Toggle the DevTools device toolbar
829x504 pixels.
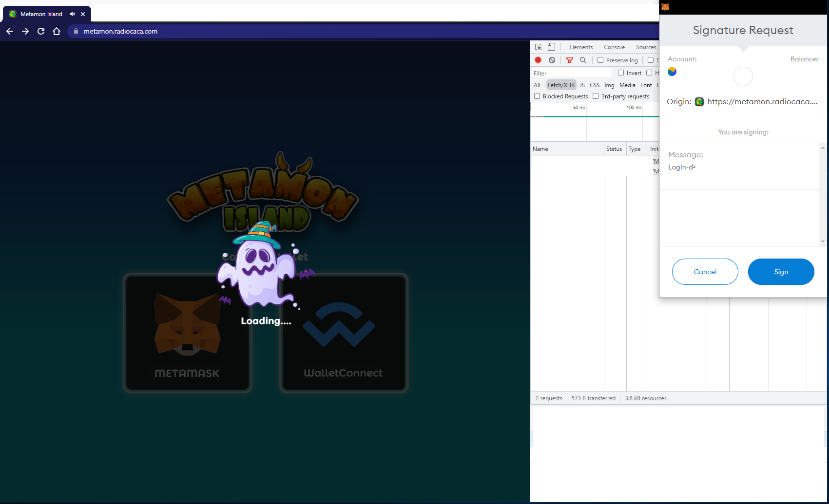(x=551, y=47)
